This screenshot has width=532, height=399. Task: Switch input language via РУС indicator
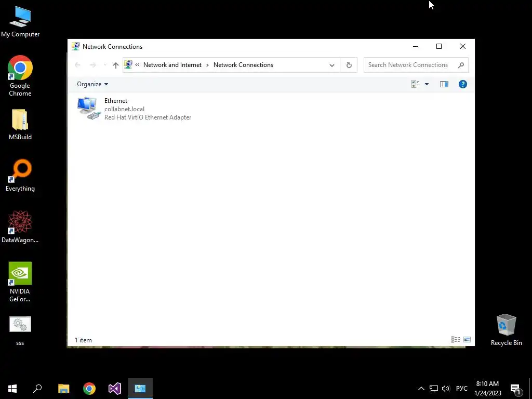tap(461, 389)
